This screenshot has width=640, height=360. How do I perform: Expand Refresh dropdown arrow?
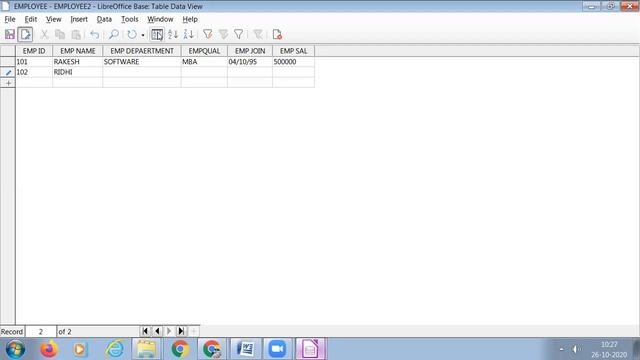[142, 35]
